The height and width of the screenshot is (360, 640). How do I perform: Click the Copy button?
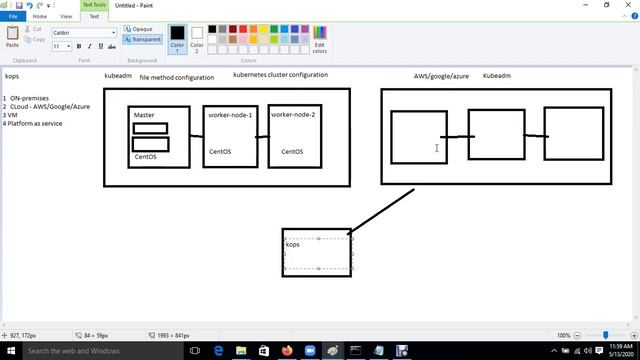34,40
